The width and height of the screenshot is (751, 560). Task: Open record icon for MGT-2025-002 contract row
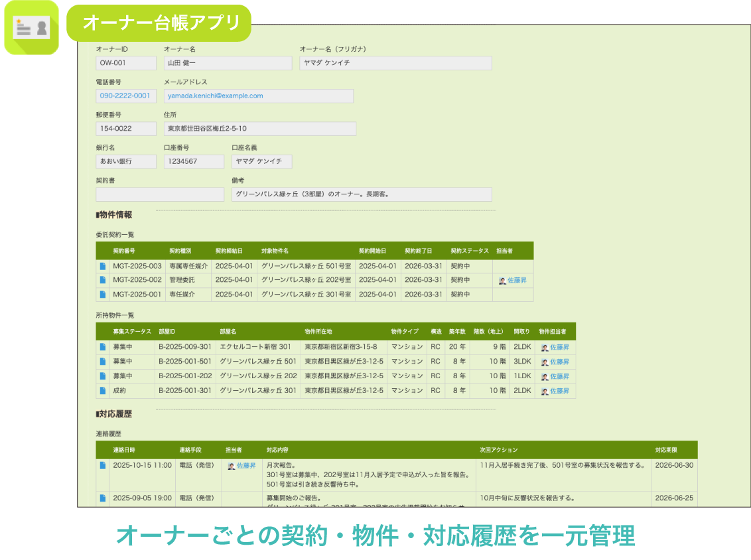pos(102,280)
